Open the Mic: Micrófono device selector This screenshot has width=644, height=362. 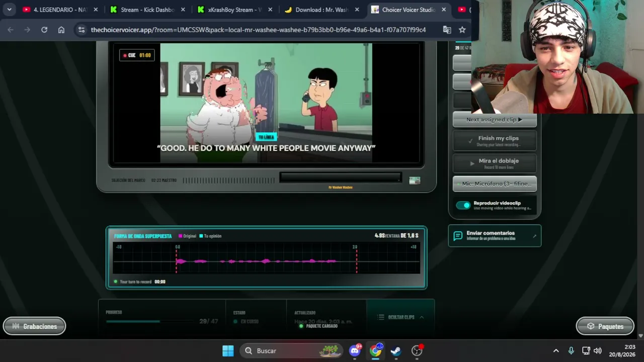495,184
